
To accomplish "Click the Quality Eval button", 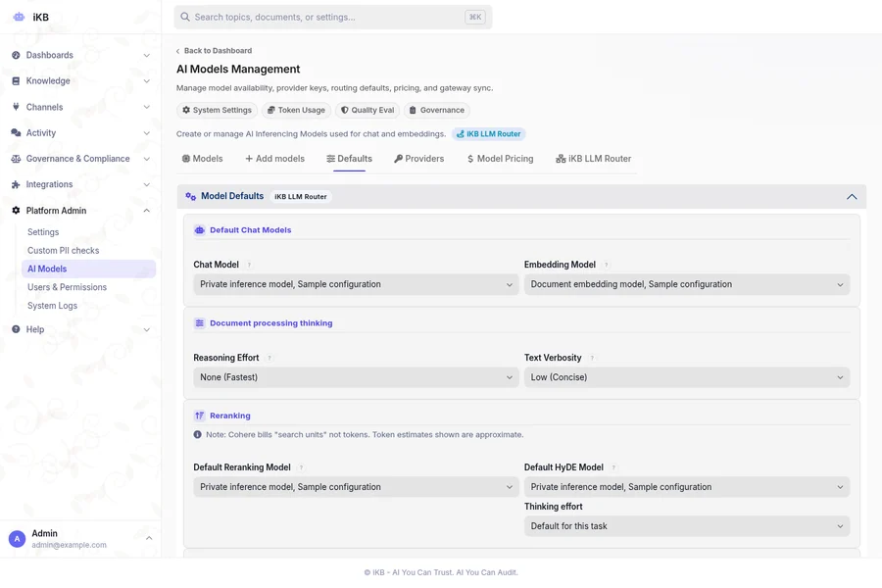I will point(367,111).
